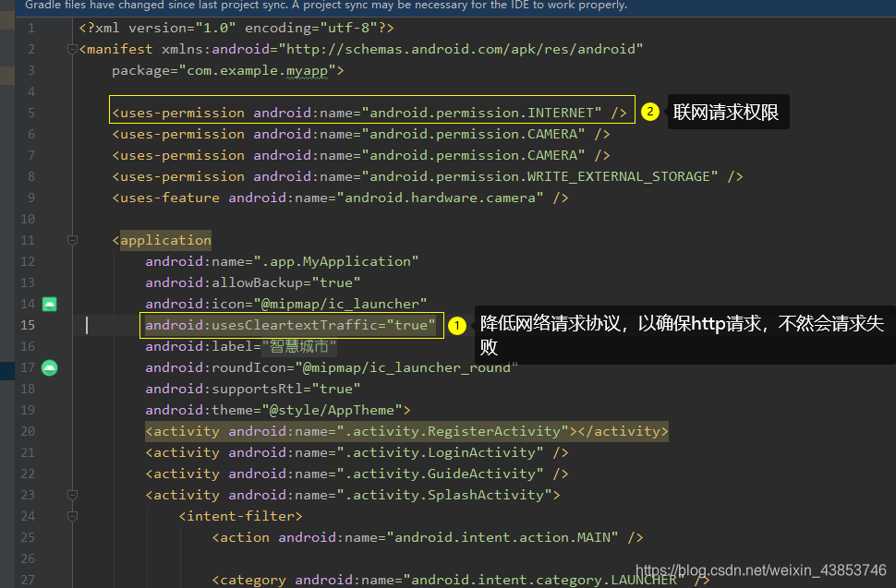Click the xml version declaration line
896x588 pixels.
tap(236, 28)
